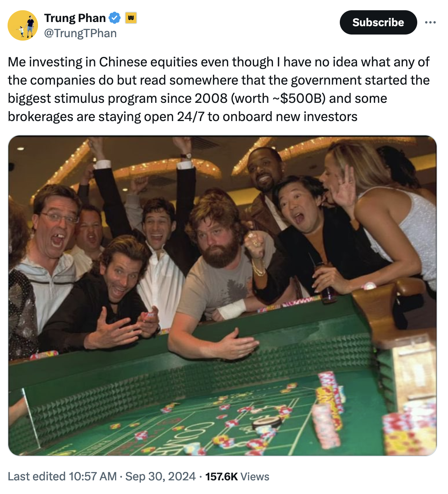The width and height of the screenshot is (448, 494).
Task: Show the 157.6K Views count details
Action: [x=237, y=476]
